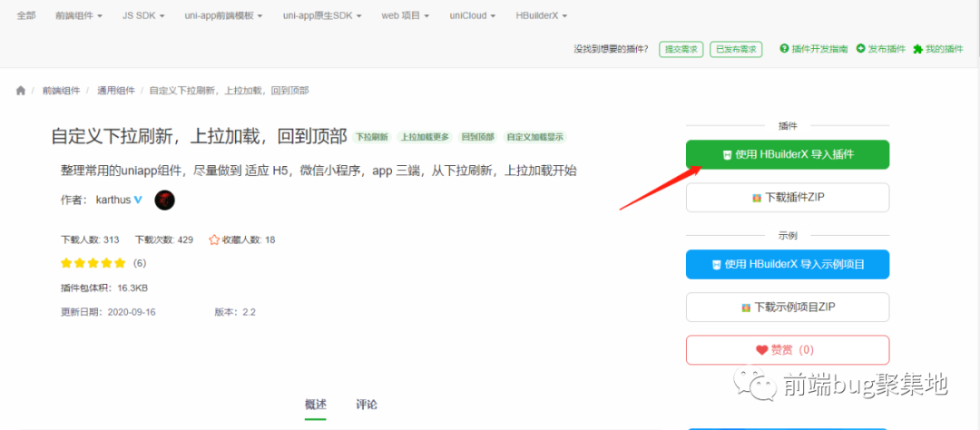This screenshot has height=430, width=980.
Task: Open the 前端组件 dropdown menu
Action: pos(79,15)
